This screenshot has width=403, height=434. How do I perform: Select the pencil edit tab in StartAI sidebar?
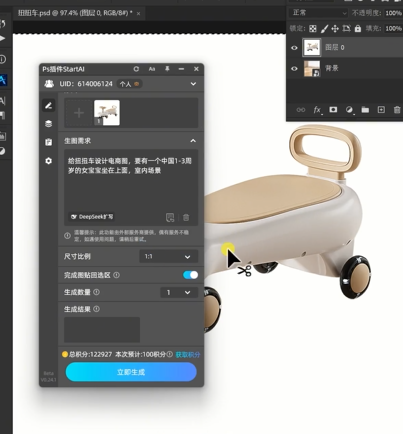point(49,106)
